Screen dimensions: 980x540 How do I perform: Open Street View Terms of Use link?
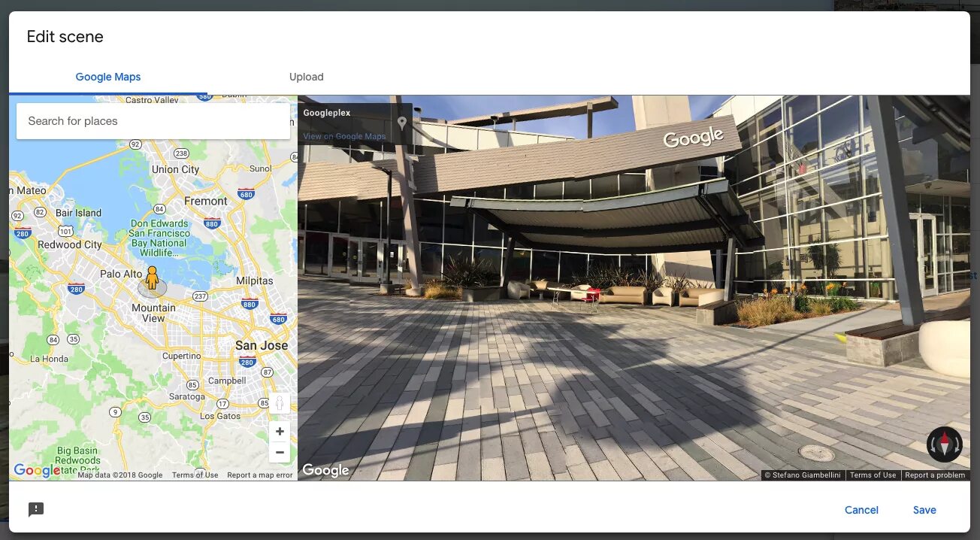pyautogui.click(x=873, y=475)
